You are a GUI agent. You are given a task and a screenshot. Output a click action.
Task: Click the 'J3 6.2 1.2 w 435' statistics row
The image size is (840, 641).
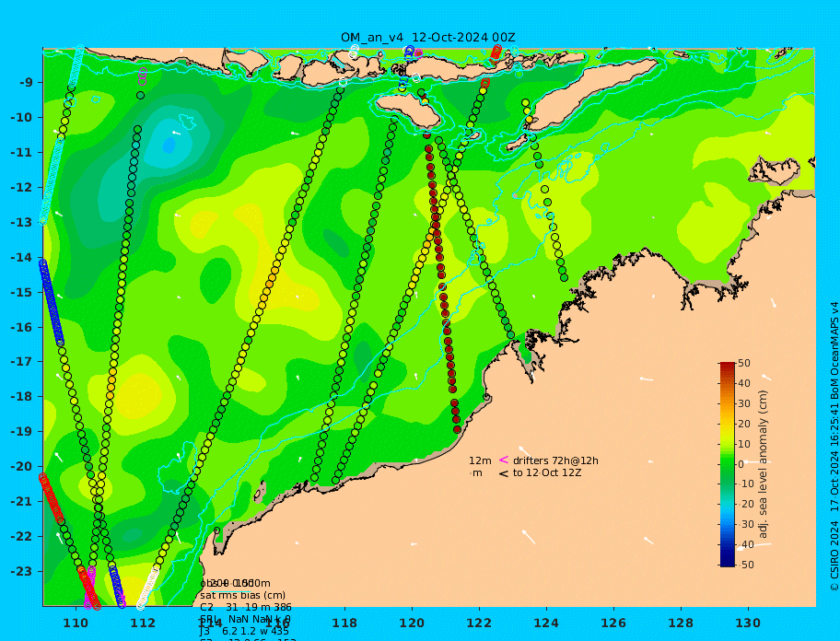tap(244, 632)
